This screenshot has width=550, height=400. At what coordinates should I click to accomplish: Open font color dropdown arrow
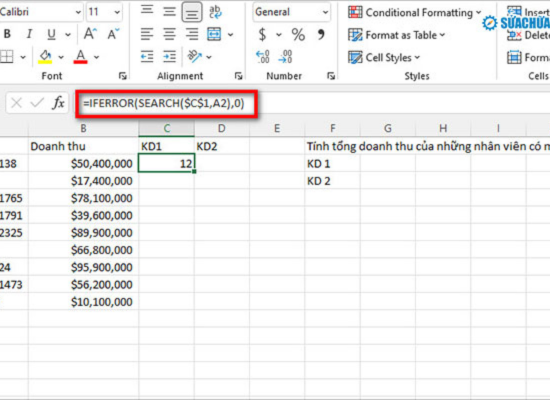pyautogui.click(x=96, y=57)
